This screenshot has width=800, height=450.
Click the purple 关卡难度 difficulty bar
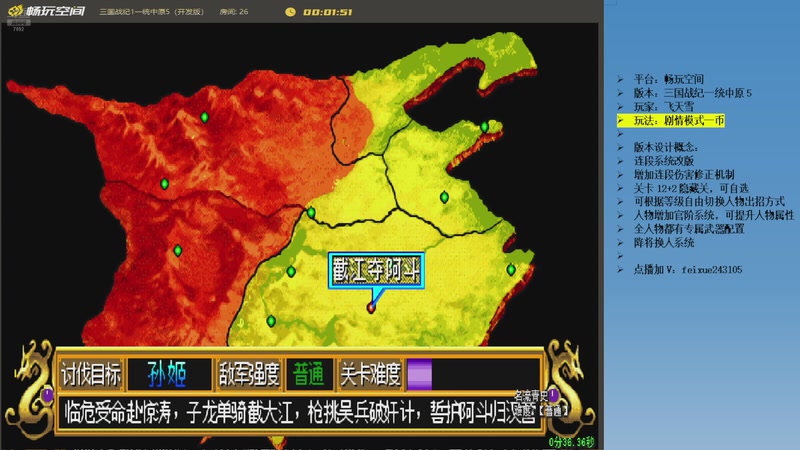tap(419, 374)
